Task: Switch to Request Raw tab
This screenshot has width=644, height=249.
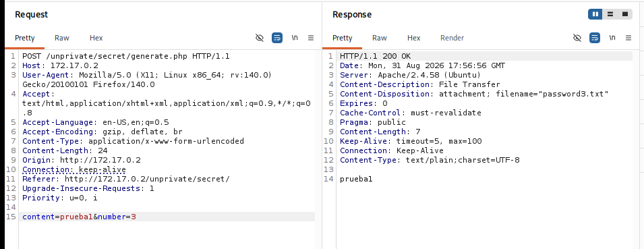Action: click(62, 38)
